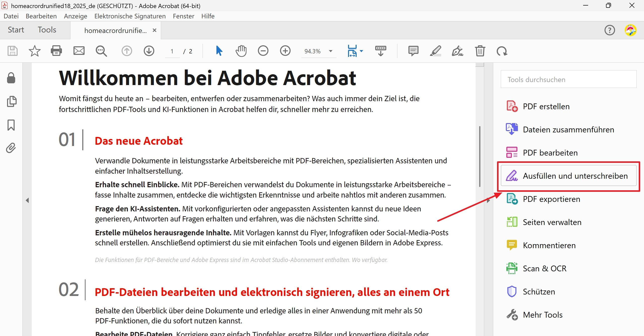
Task: Click the Tools durchsuchen search field
Action: coord(569,79)
